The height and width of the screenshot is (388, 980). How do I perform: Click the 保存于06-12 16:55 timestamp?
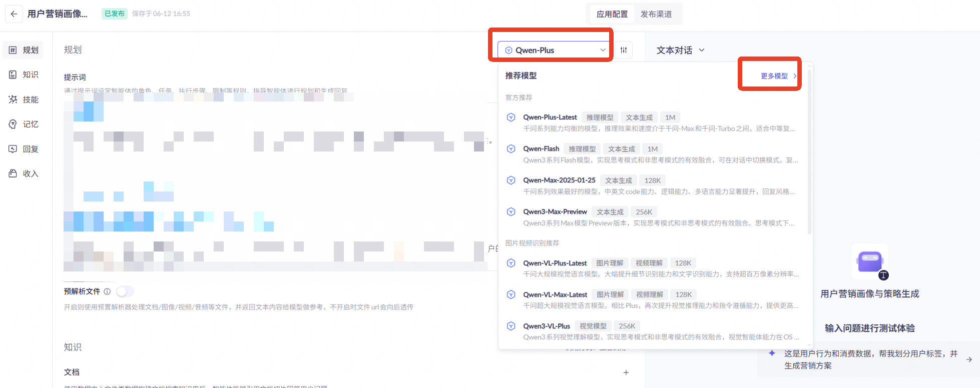[x=161, y=13]
